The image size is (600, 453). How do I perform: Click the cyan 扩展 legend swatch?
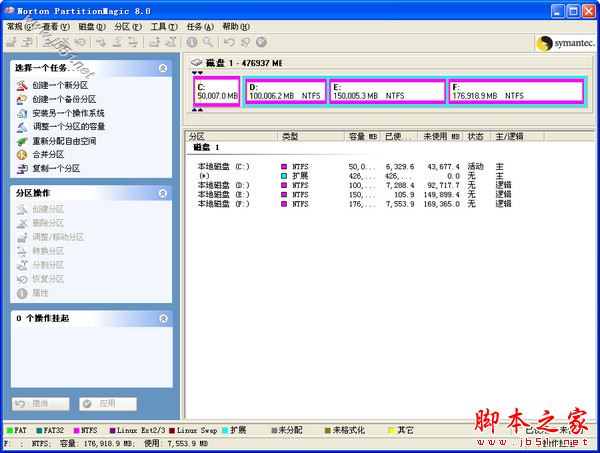click(225, 430)
